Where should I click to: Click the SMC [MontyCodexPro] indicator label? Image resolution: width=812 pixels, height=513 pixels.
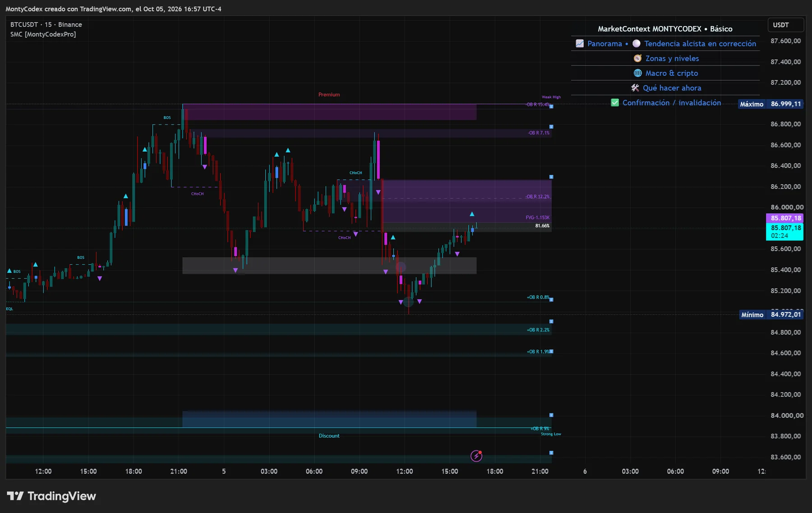43,34
